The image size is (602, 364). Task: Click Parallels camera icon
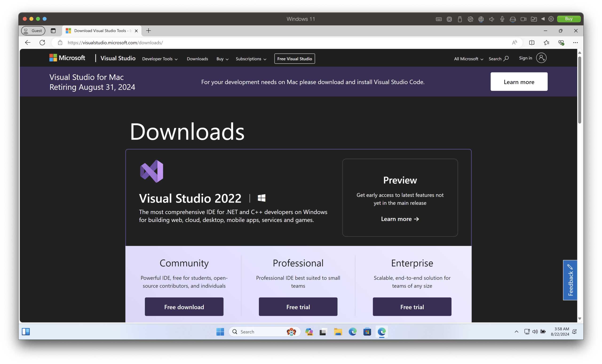tap(523, 19)
